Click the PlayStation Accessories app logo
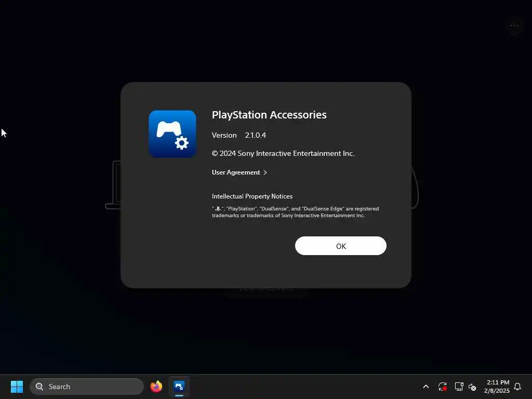 (172, 134)
